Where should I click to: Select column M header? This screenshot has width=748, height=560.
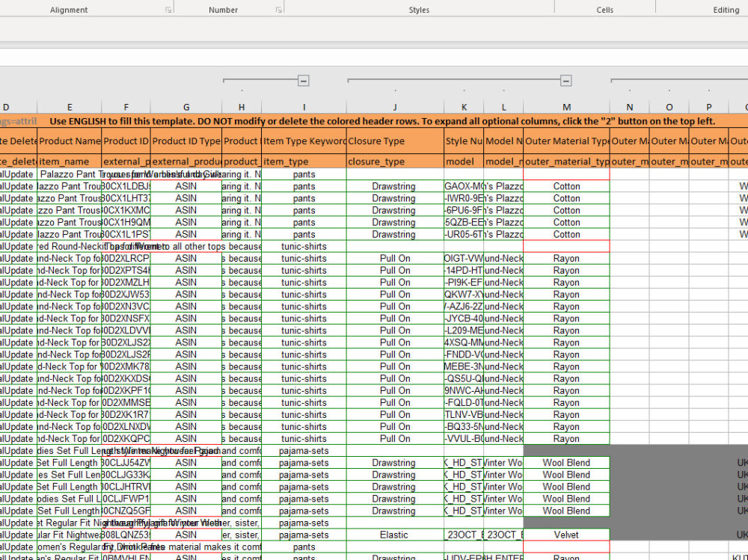566,108
